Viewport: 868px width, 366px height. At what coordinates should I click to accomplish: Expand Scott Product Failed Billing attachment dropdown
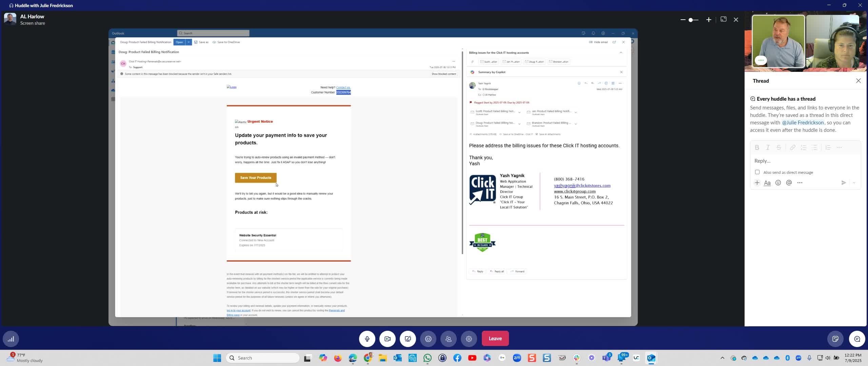pos(519,112)
